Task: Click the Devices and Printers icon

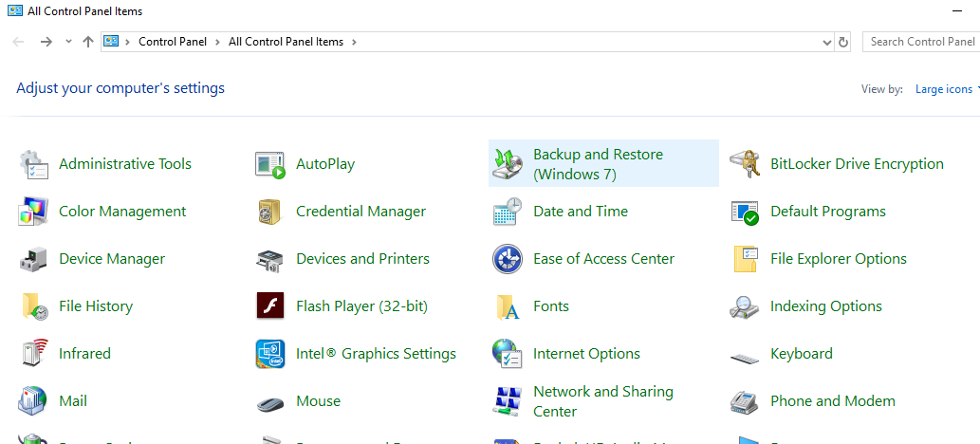Action: [x=270, y=259]
